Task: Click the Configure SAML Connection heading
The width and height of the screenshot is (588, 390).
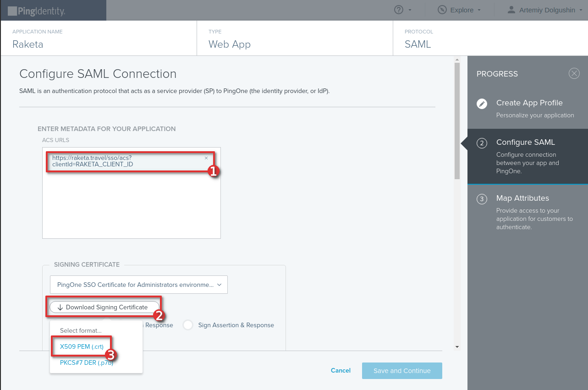Action: 98,74
